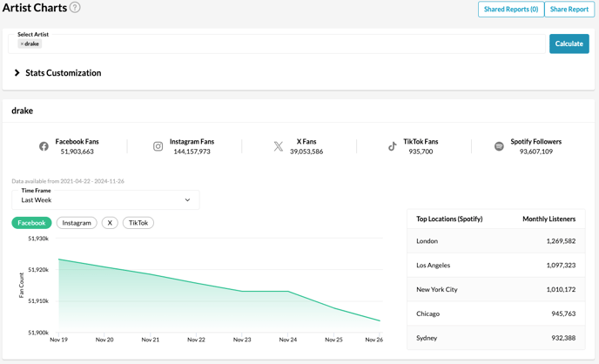Click the data availability date note

68,181
